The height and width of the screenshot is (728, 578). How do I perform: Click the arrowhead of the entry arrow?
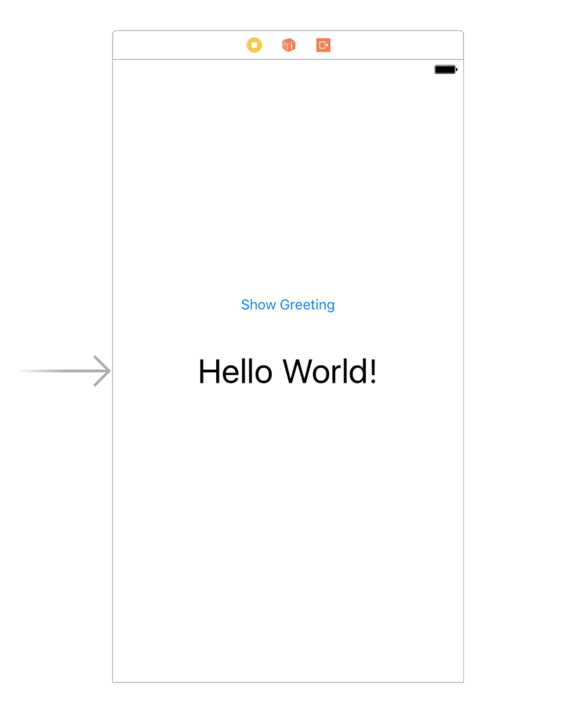(x=103, y=371)
